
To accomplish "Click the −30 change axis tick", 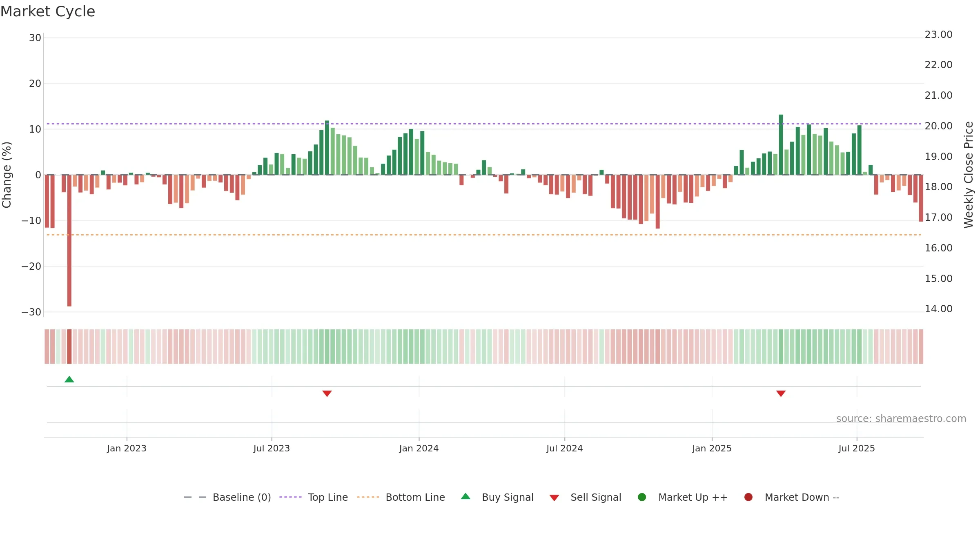I will [x=31, y=312].
